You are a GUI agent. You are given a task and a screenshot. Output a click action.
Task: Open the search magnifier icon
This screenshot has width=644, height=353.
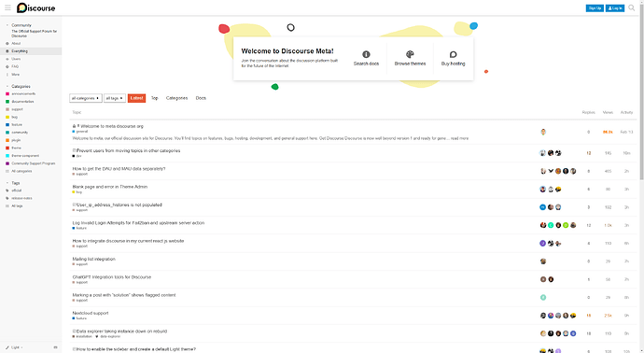click(x=631, y=7)
